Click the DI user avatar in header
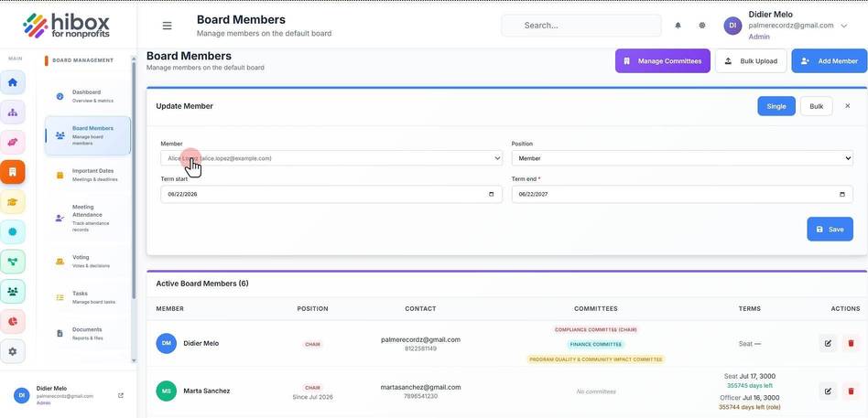Screen dimensions: 868x418 click(732, 26)
